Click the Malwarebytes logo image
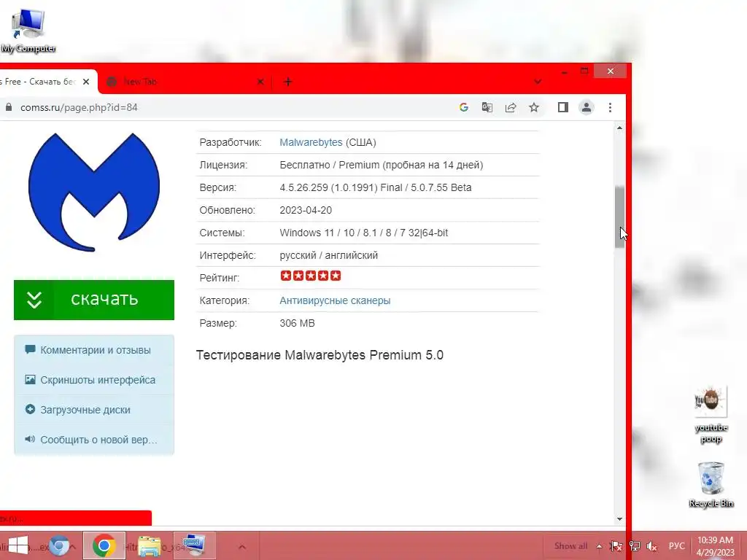Screen dimensions: 747x560 pyautogui.click(x=94, y=192)
